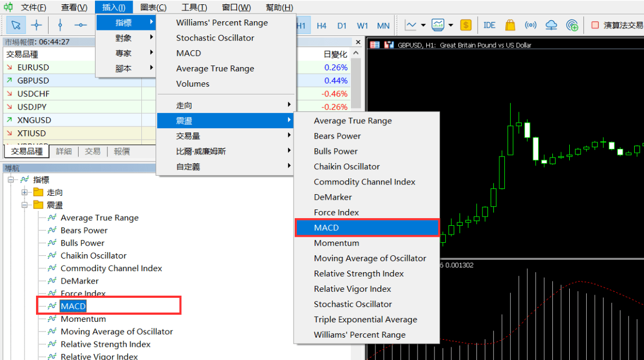Expand the 走向 indicators folder in Navigator
Image resolution: width=644 pixels, height=360 pixels.
click(x=24, y=193)
